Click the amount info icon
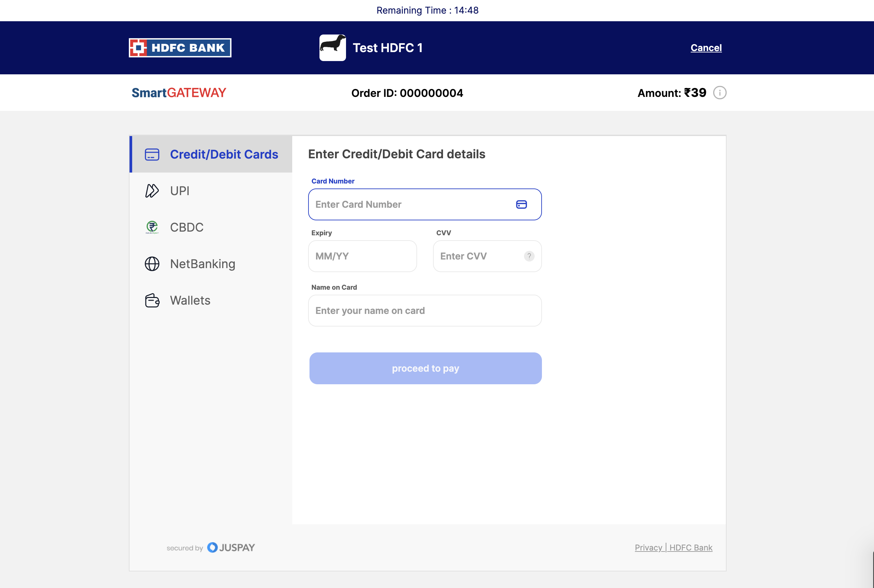Screen dimensions: 874x588 [x=719, y=93]
